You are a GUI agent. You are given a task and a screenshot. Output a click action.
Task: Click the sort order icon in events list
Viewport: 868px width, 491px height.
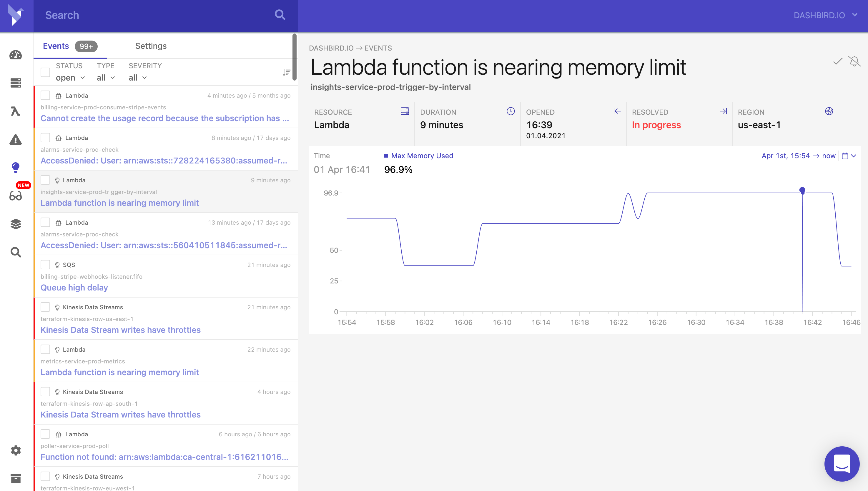[286, 72]
